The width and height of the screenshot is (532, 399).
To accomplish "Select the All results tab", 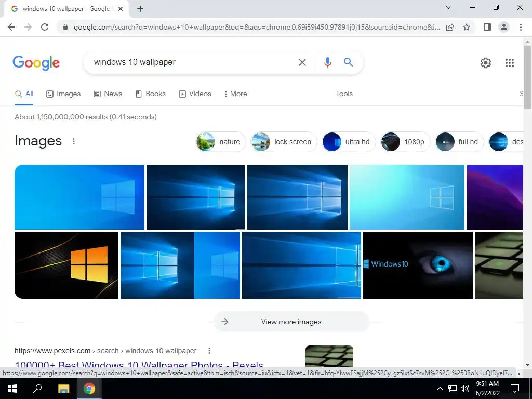I will point(24,94).
